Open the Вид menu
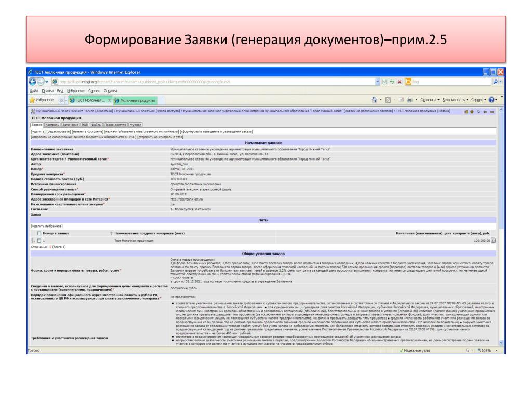The width and height of the screenshot is (532, 399). (60, 91)
